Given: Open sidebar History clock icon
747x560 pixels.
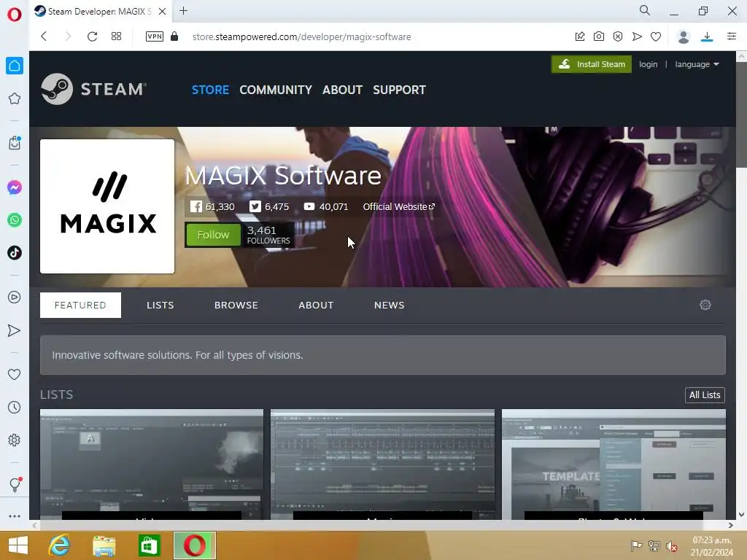Looking at the screenshot, I should click(15, 407).
